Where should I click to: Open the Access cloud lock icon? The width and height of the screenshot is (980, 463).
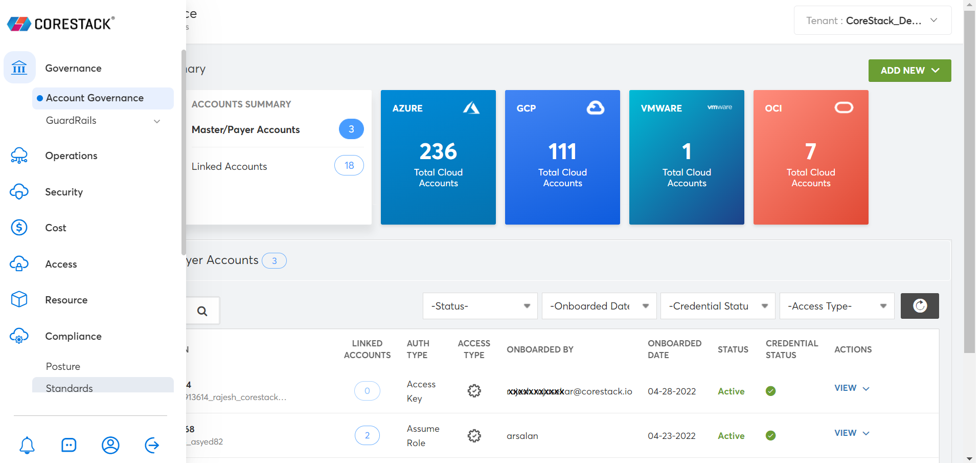click(x=19, y=264)
